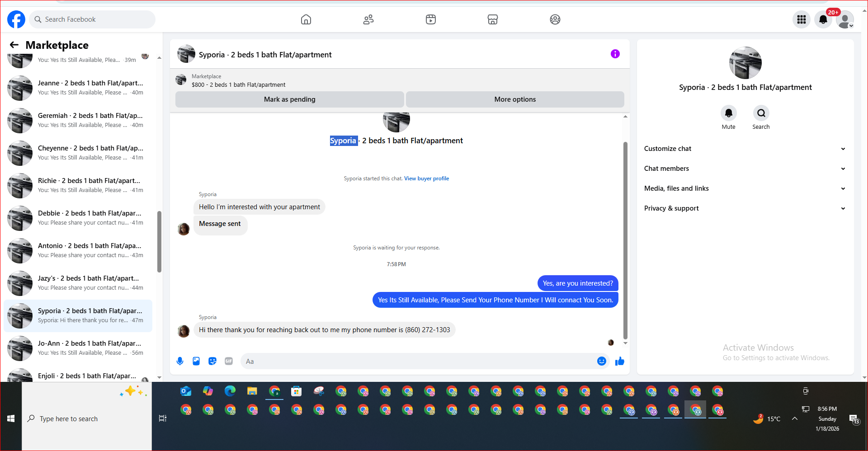The width and height of the screenshot is (868, 451).
Task: Click the Windows taskbar search box
Action: (x=87, y=418)
